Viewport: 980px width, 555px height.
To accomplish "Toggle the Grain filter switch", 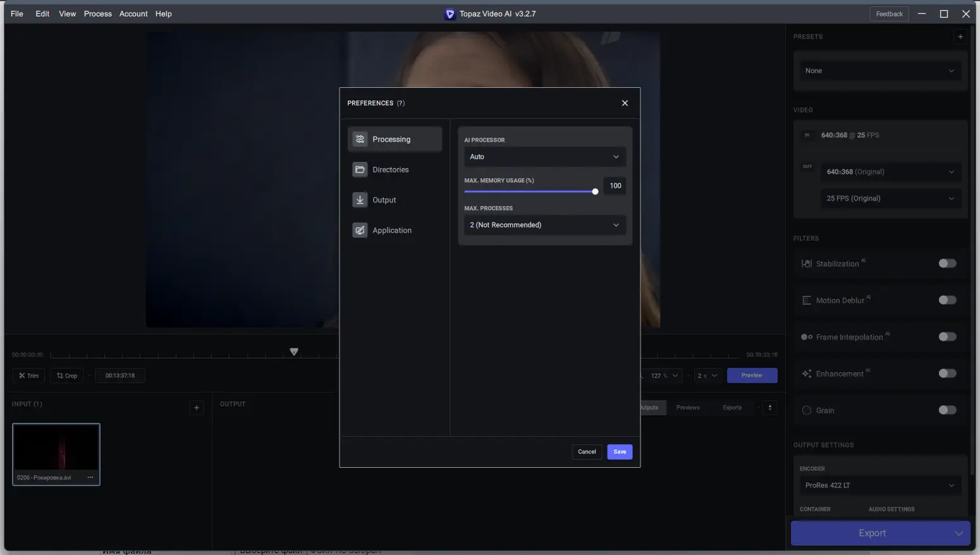I will click(x=947, y=410).
